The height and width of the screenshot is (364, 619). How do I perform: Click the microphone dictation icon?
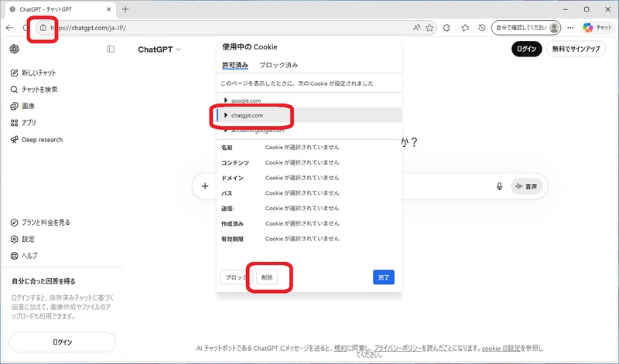(499, 186)
